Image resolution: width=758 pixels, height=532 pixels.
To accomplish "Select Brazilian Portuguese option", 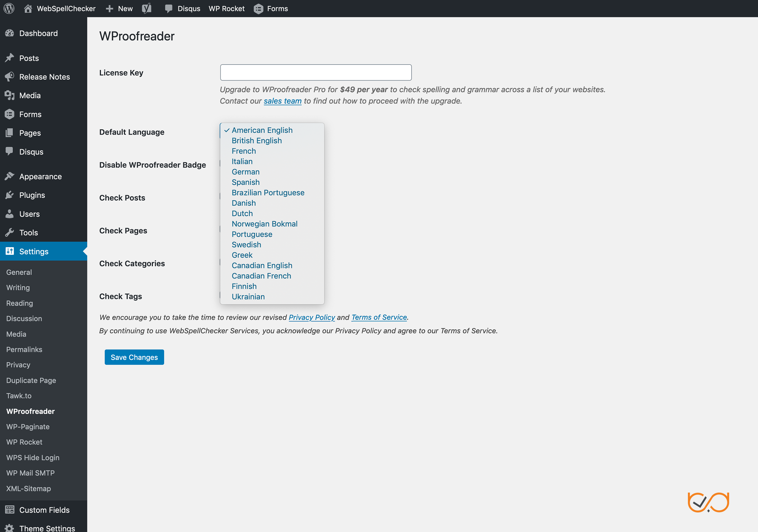I will (x=268, y=193).
